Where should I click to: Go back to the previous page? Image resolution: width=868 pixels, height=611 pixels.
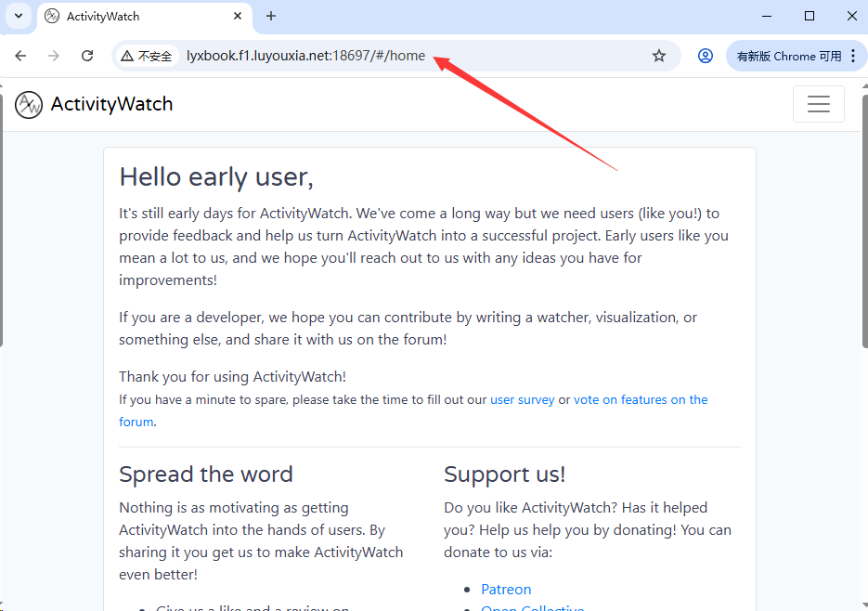20,56
